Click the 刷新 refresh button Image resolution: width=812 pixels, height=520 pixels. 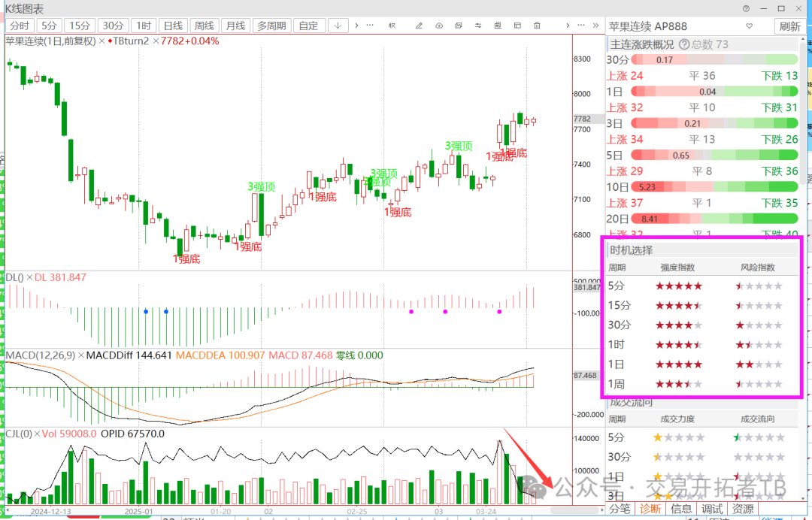789,26
